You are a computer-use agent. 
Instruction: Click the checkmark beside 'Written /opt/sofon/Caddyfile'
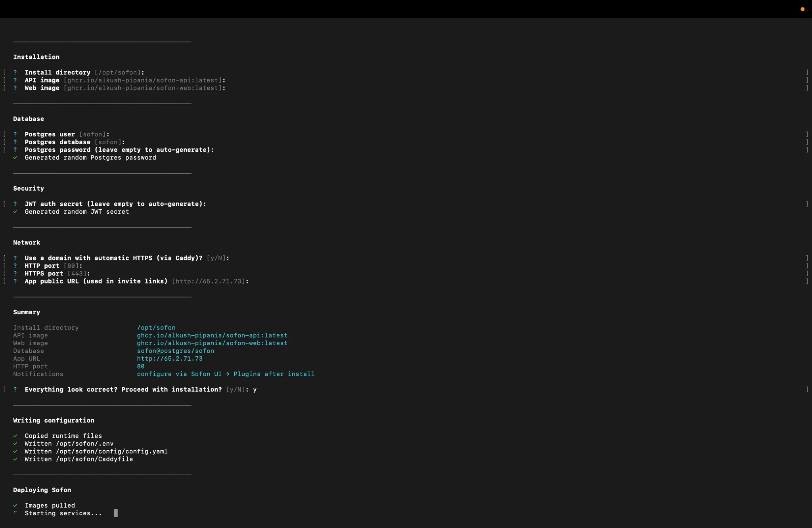(x=15, y=459)
